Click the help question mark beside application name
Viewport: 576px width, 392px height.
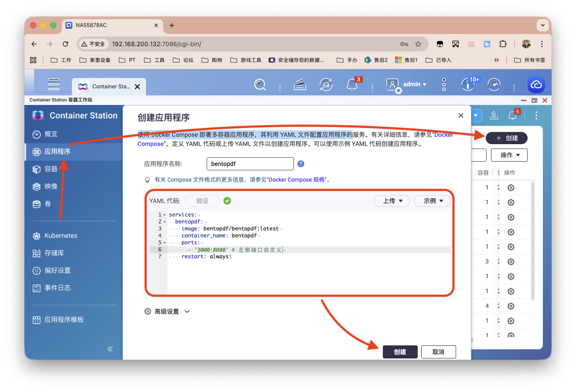click(300, 163)
